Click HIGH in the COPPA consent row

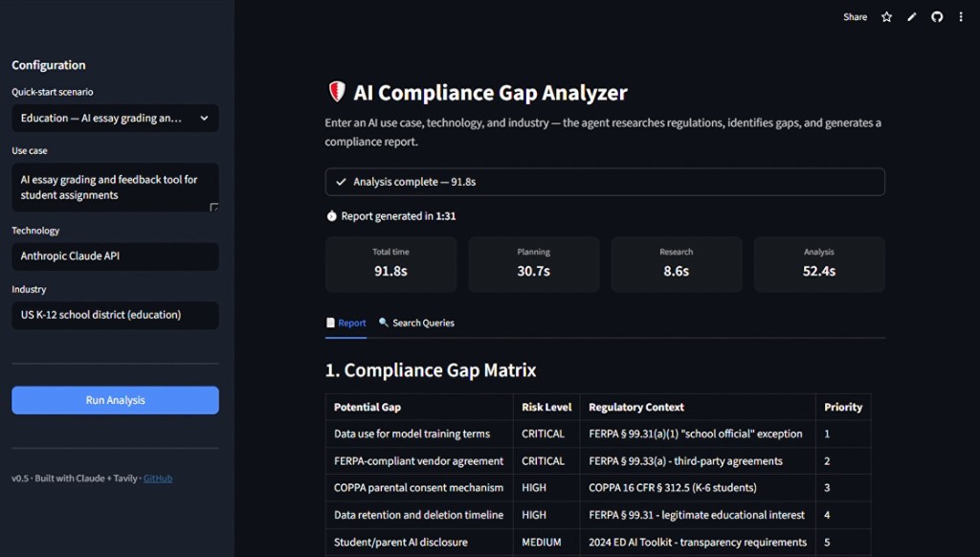(x=546, y=487)
